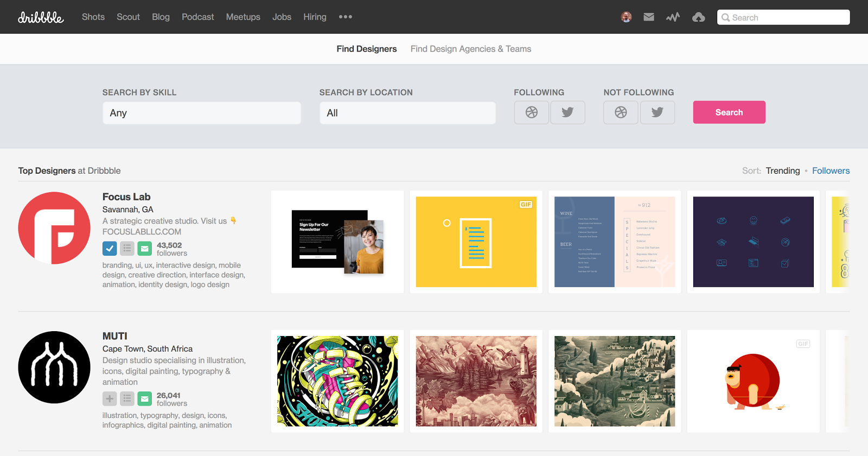Sort designers by Trending

[783, 170]
